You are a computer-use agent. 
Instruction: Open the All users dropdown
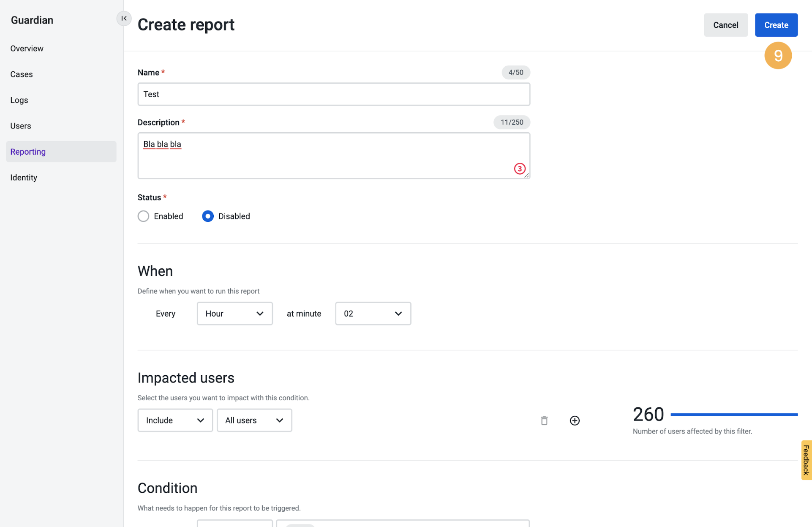click(254, 420)
